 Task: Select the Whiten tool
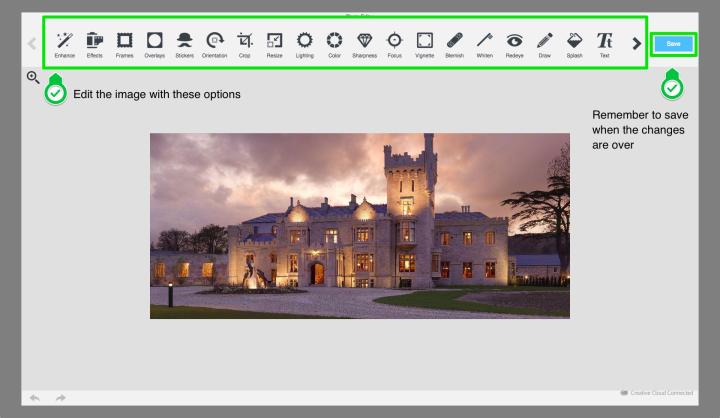click(x=484, y=45)
